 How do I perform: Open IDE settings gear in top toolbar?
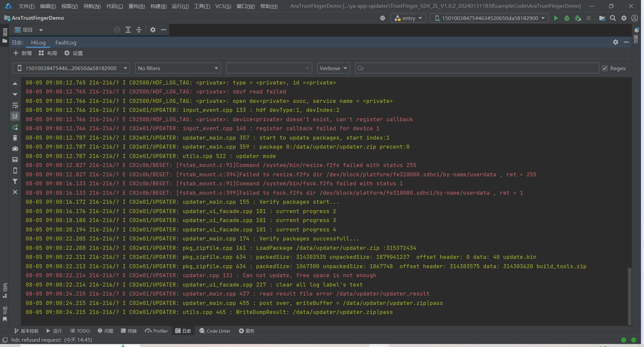tap(624, 18)
